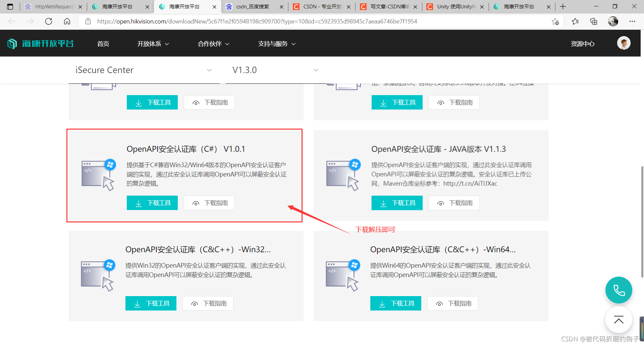Click 下载指南 for C&C++ Win64 library
644x345 pixels.
[453, 303]
